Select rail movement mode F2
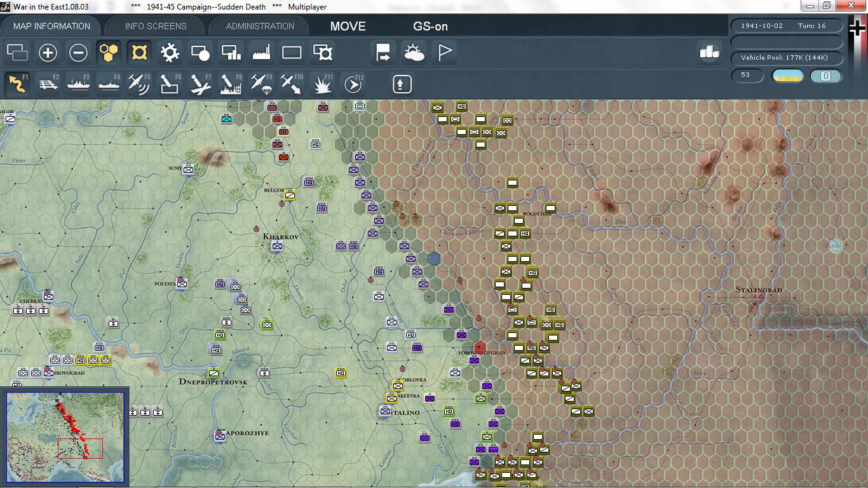The height and width of the screenshot is (488, 868). [48, 84]
